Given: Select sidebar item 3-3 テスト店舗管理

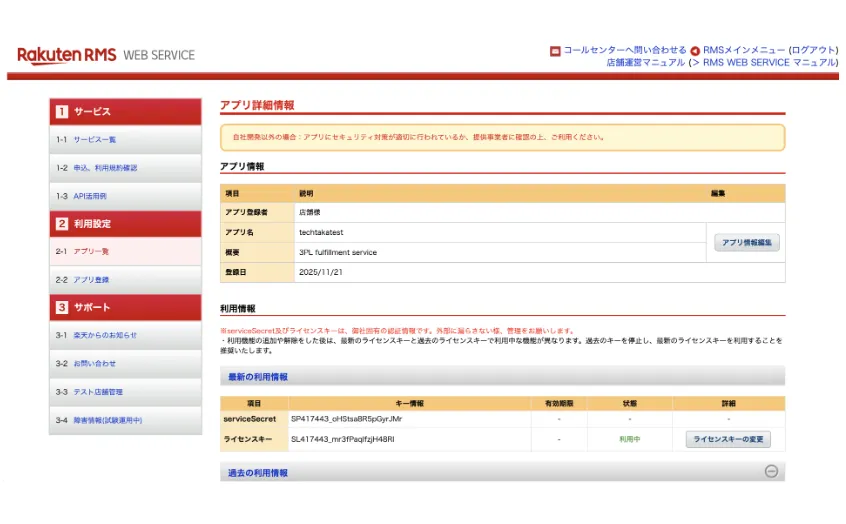Looking at the screenshot, I should point(125,392).
